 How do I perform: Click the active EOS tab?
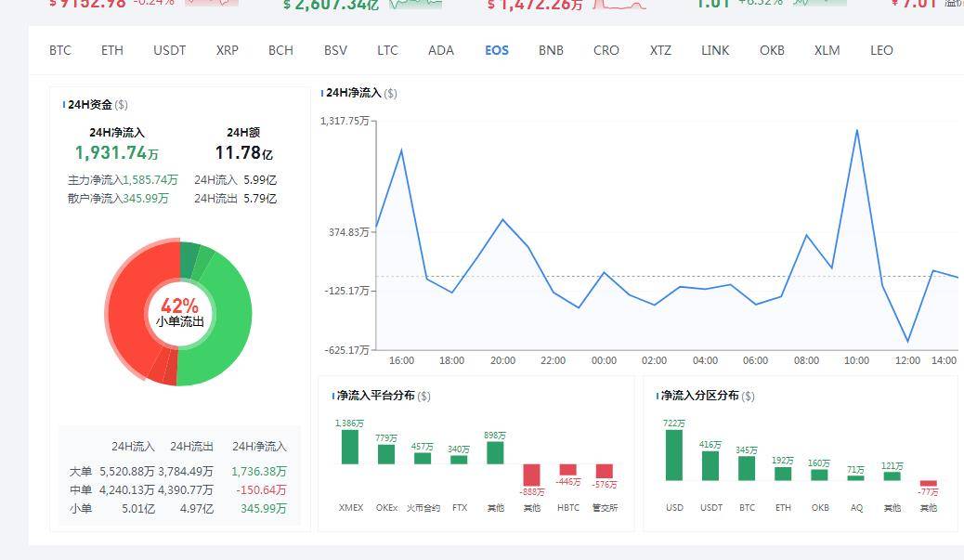coord(497,50)
